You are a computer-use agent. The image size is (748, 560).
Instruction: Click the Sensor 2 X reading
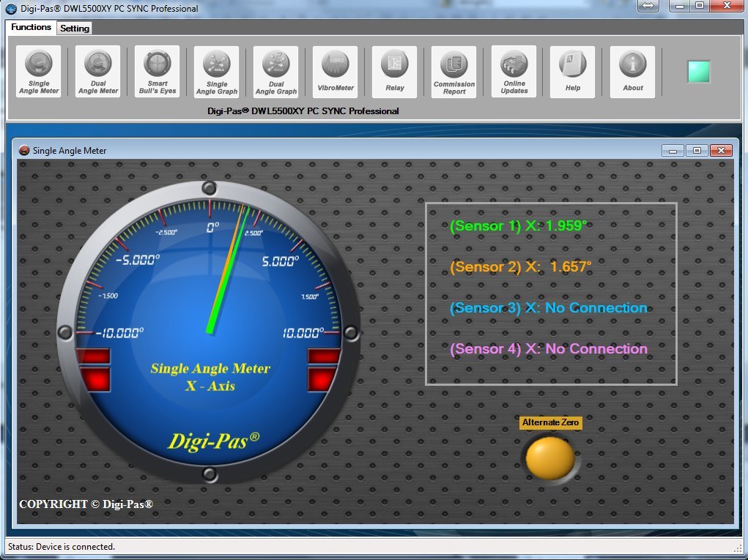[x=520, y=267]
